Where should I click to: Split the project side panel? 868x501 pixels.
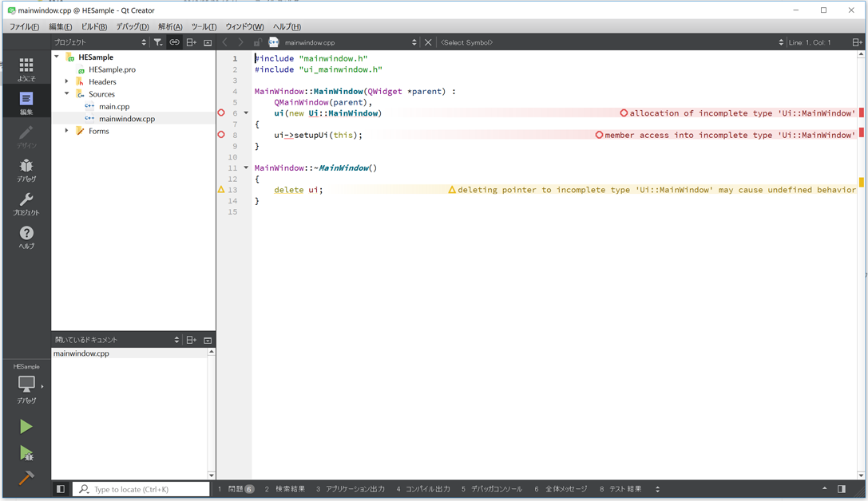coord(191,42)
